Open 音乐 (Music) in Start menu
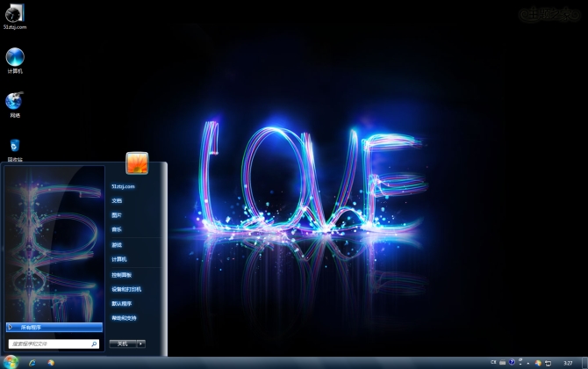 pos(117,229)
